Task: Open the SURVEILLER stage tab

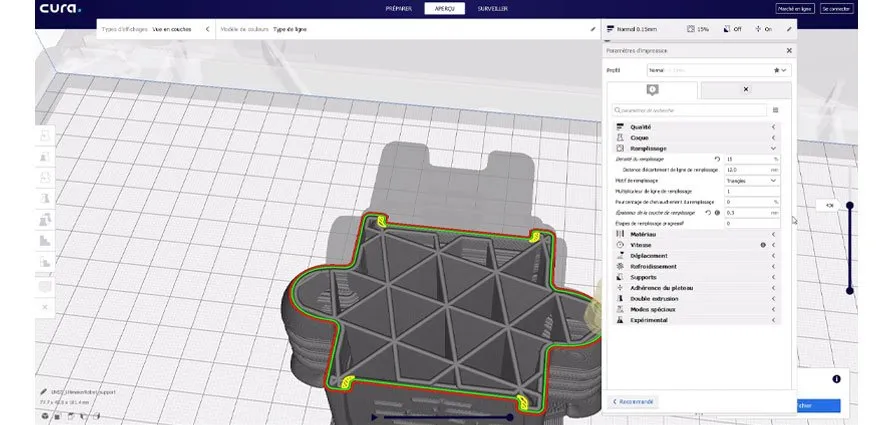Action: coord(493,9)
